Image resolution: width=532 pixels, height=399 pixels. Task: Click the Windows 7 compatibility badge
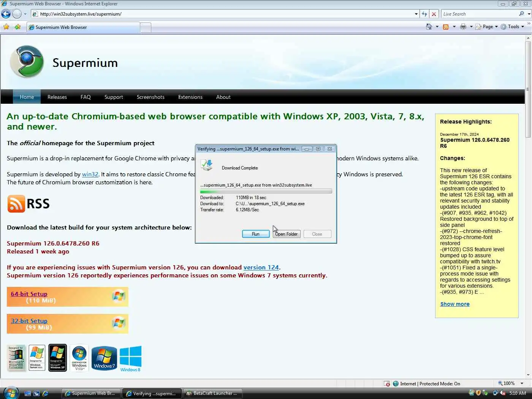click(x=104, y=358)
